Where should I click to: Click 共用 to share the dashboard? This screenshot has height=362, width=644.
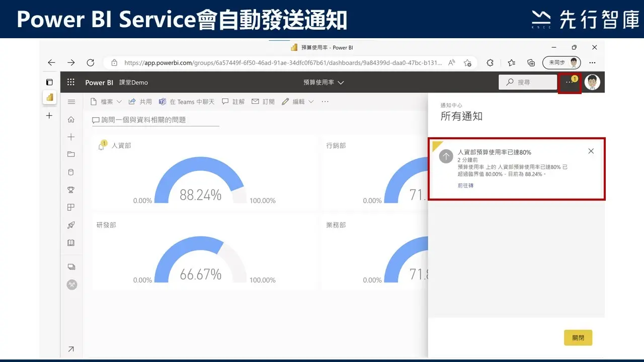click(x=140, y=102)
